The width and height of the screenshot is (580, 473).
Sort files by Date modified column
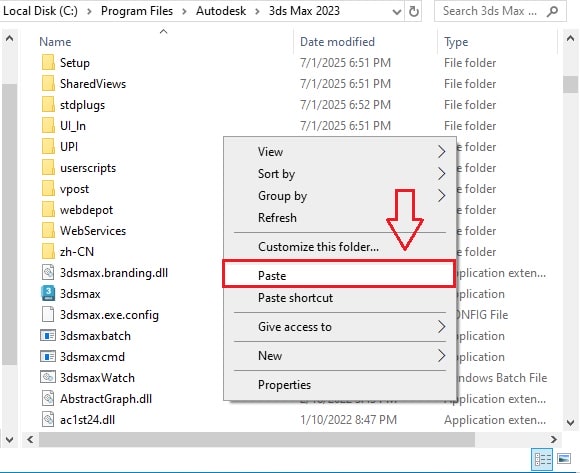point(337,42)
